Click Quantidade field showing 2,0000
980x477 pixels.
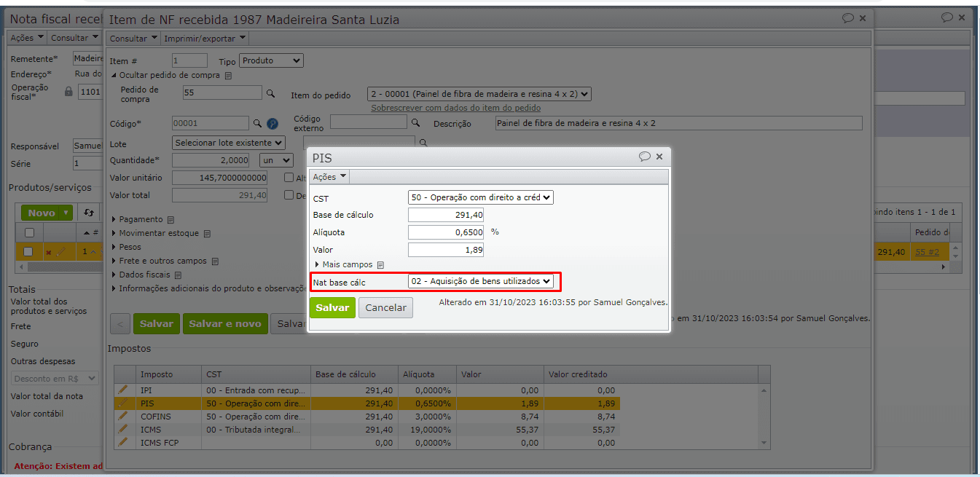click(211, 160)
